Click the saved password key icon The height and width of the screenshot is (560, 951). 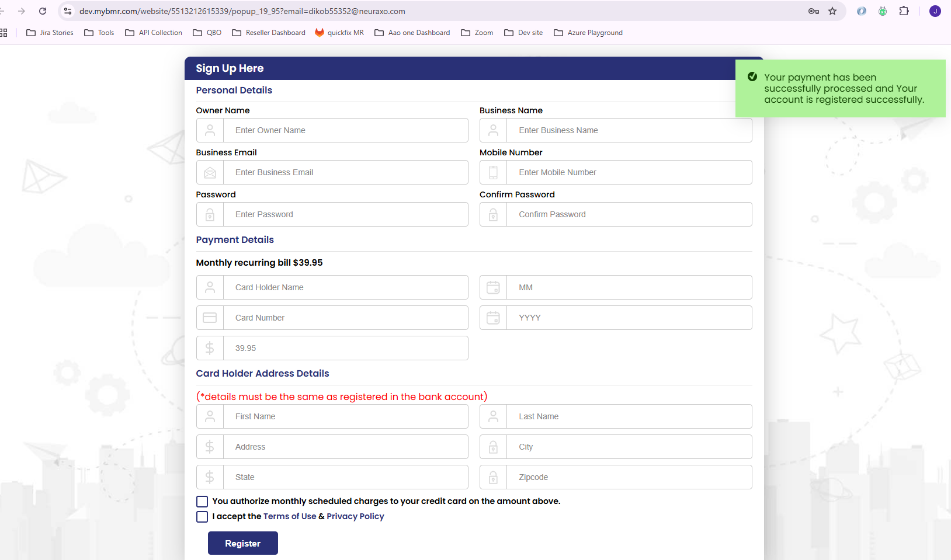point(813,11)
